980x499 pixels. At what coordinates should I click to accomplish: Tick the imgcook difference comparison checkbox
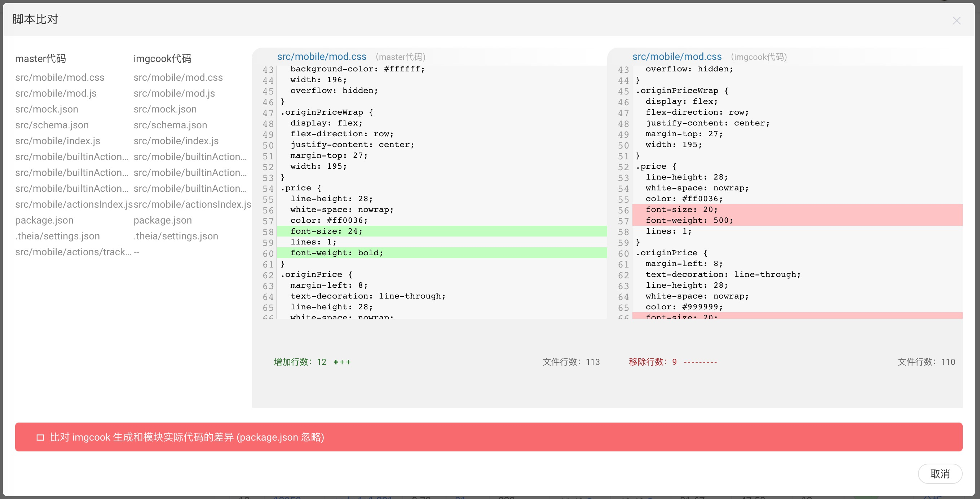(x=40, y=437)
